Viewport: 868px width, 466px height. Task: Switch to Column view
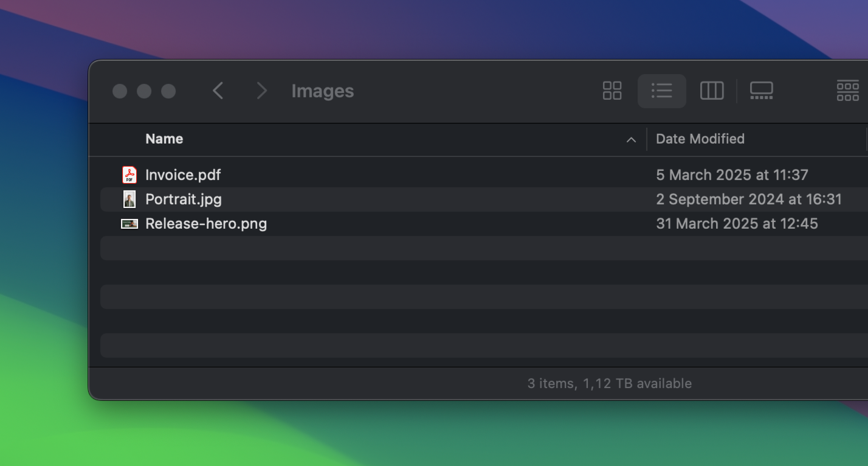712,91
